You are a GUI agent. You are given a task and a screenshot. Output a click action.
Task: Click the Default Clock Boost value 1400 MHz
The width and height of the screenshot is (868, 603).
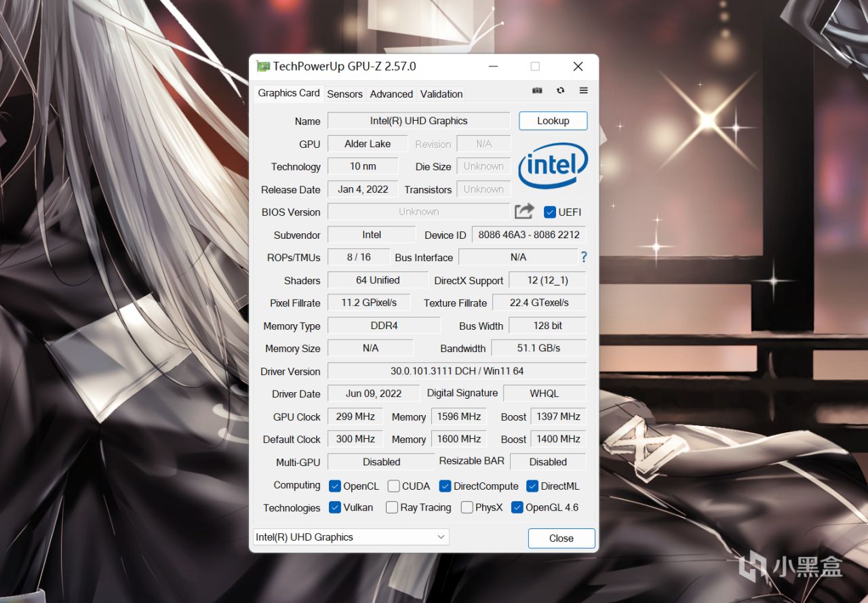[x=558, y=439]
